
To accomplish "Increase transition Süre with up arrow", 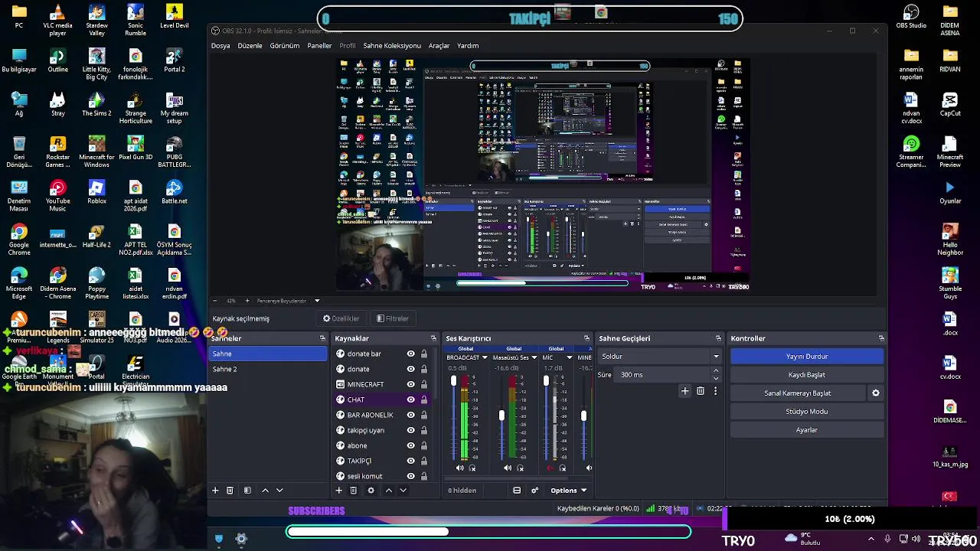I will (716, 371).
